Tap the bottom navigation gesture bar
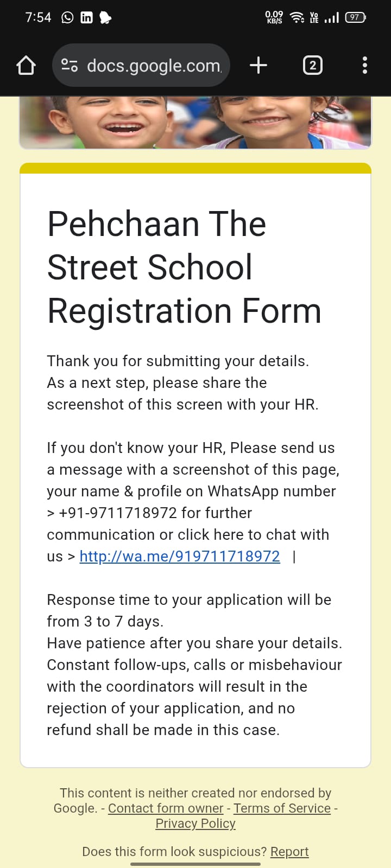The image size is (391, 868). 195,864
